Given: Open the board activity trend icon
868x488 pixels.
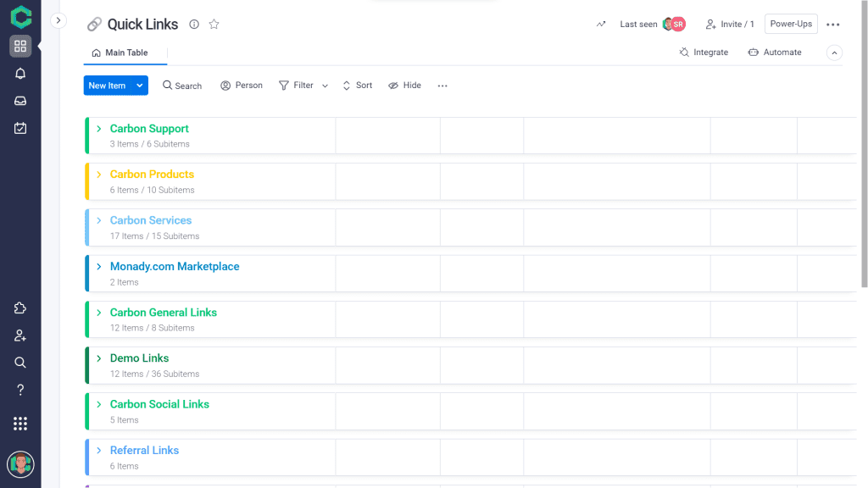Looking at the screenshot, I should click(x=601, y=25).
